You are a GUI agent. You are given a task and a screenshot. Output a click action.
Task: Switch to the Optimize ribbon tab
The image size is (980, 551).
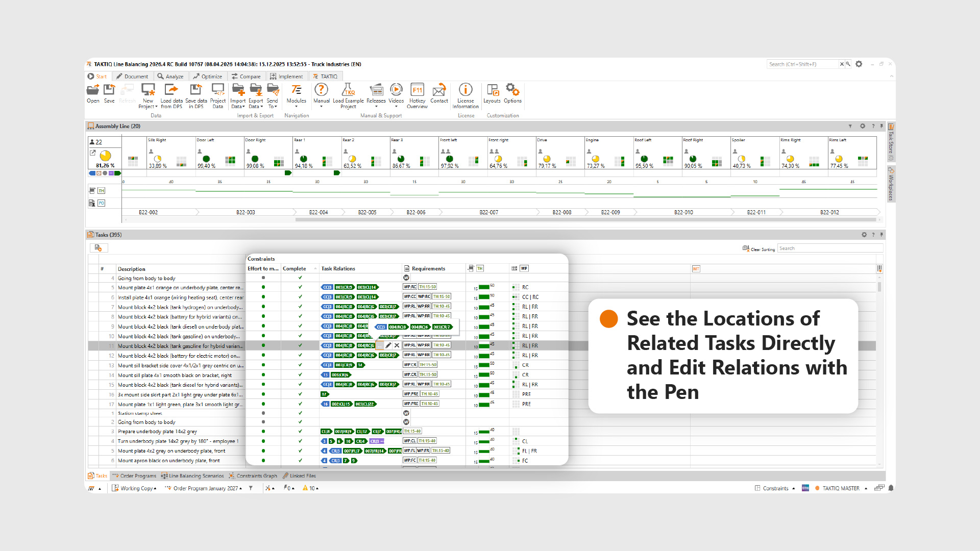pyautogui.click(x=208, y=77)
